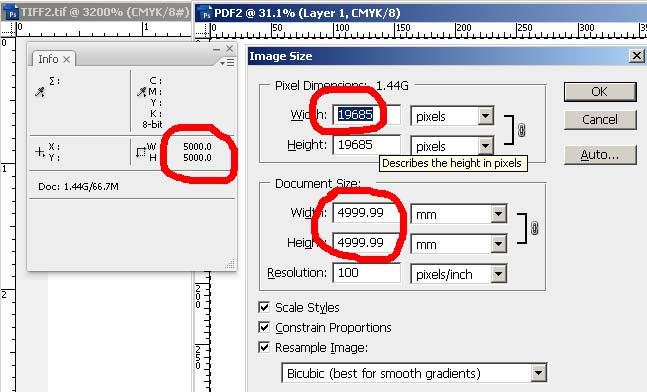
Task: Open the pixel Height units dropdown
Action: point(486,145)
